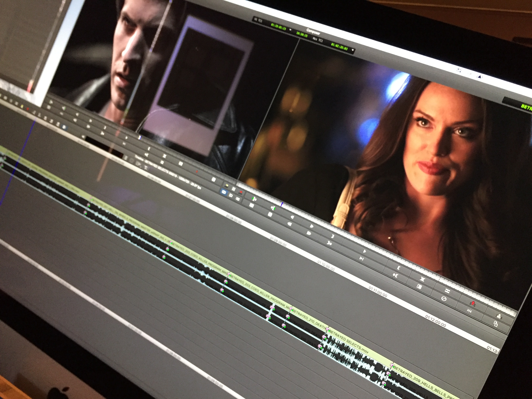Step forward one frame in record monitor
The height and width of the screenshot is (399, 532).
pyautogui.click(x=311, y=226)
